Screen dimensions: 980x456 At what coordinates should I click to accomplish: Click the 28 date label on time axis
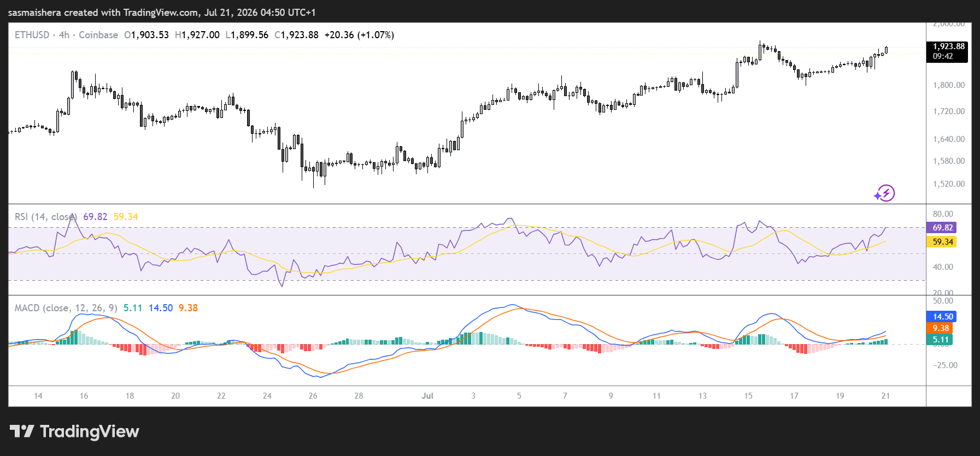pos(359,396)
